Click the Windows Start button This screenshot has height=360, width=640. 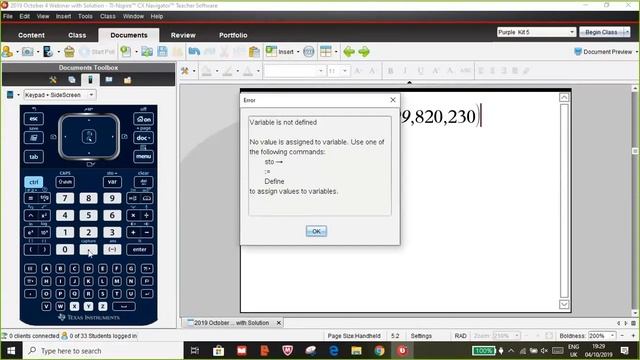point(11,351)
